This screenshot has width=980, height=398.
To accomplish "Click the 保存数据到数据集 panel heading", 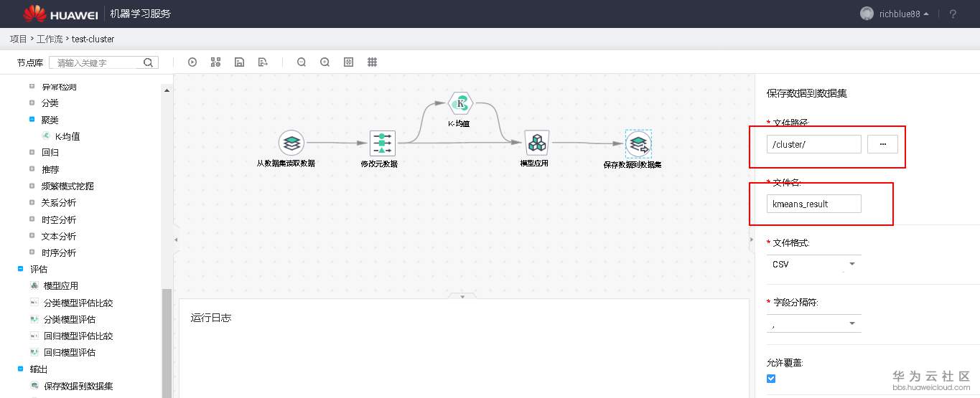I will (x=808, y=93).
